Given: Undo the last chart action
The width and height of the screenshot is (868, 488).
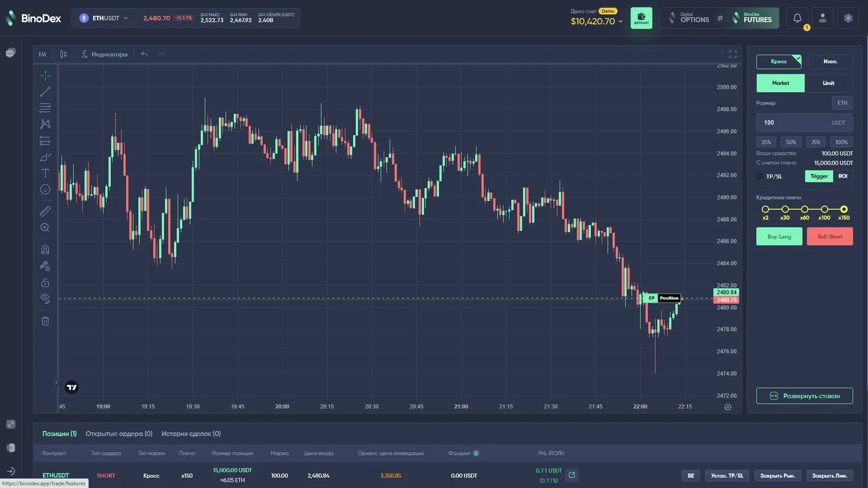Looking at the screenshot, I should [144, 54].
